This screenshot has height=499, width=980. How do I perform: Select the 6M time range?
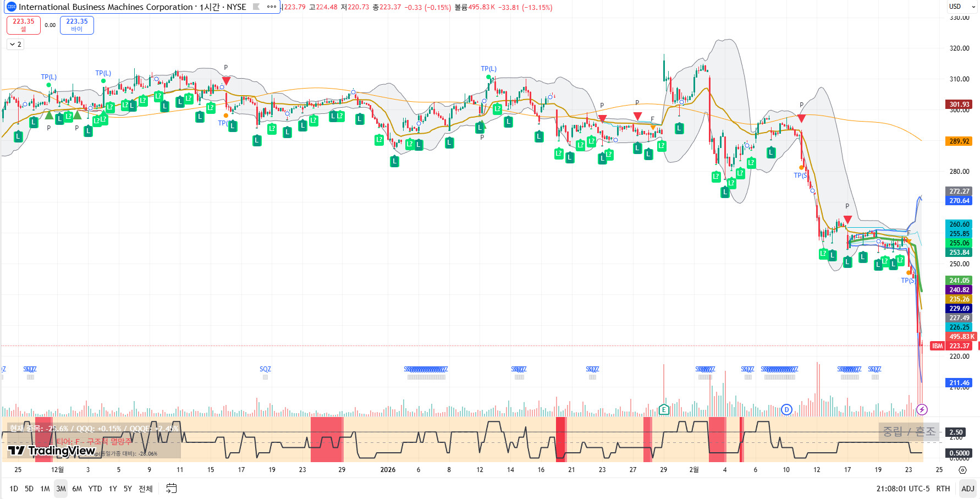coord(77,489)
